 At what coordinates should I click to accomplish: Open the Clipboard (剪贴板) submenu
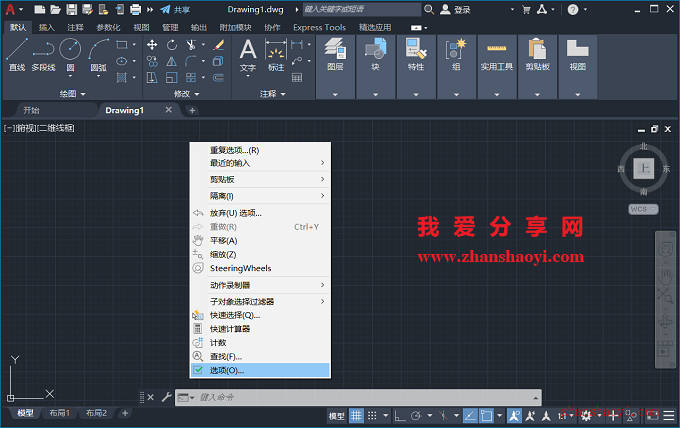pyautogui.click(x=260, y=179)
